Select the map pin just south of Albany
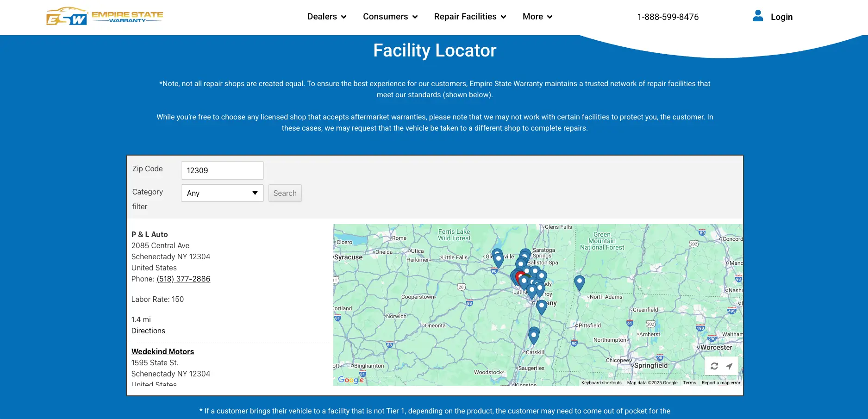The height and width of the screenshot is (419, 868). (541, 306)
